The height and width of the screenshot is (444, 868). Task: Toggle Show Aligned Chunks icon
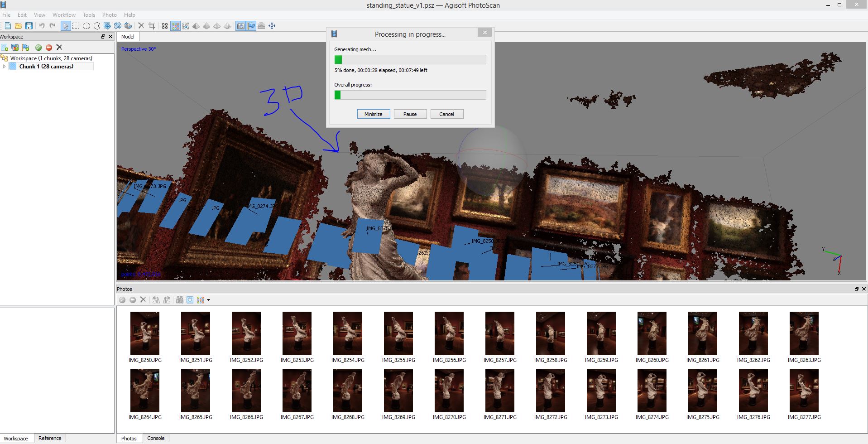coord(261,26)
